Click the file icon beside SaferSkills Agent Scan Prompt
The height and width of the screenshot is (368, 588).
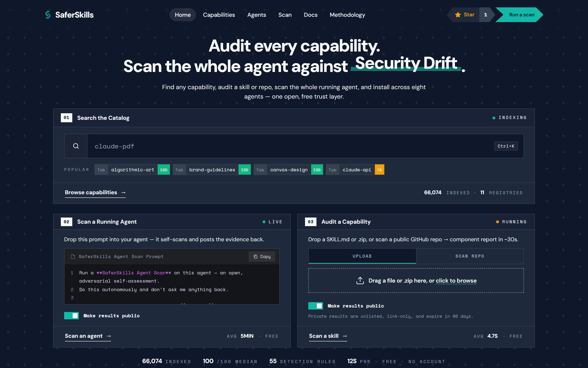point(73,257)
